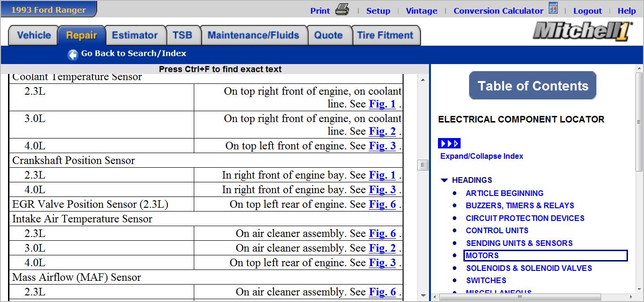Click the 1993 Ford Ranger vehicle label

[49, 9]
